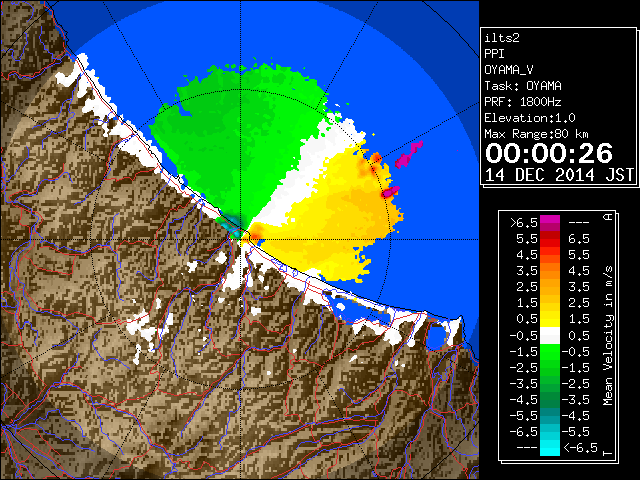Click the "Max Range:80 km" text
The width and height of the screenshot is (640, 480).
tap(536, 134)
